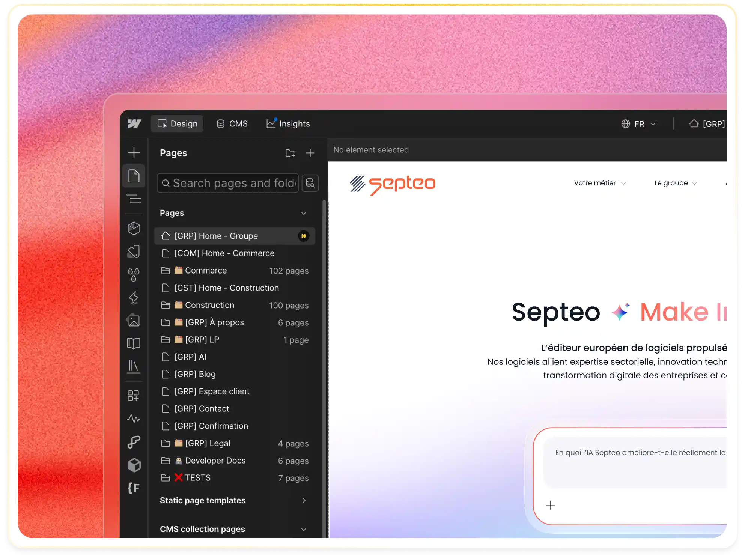
Task: Collapse CMS collection pages section
Action: tap(304, 529)
